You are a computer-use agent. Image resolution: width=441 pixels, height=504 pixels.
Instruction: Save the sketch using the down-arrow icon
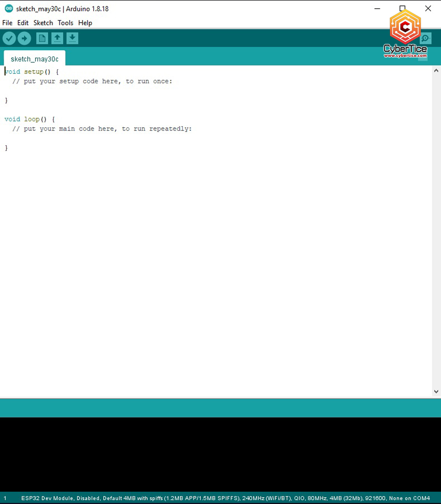click(x=72, y=38)
